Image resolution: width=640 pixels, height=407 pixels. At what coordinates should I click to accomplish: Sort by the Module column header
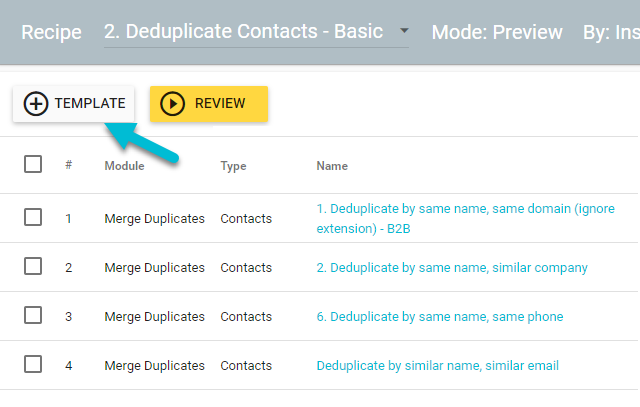pyautogui.click(x=124, y=166)
